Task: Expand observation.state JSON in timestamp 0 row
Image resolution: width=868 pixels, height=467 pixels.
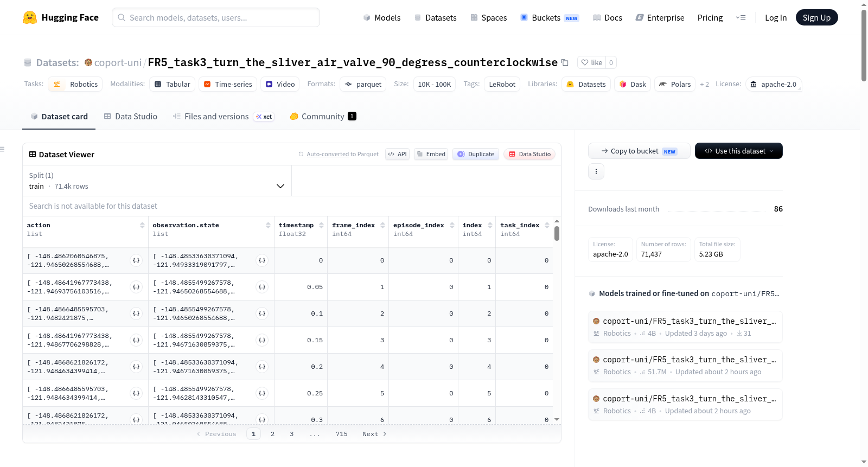Action: click(262, 260)
